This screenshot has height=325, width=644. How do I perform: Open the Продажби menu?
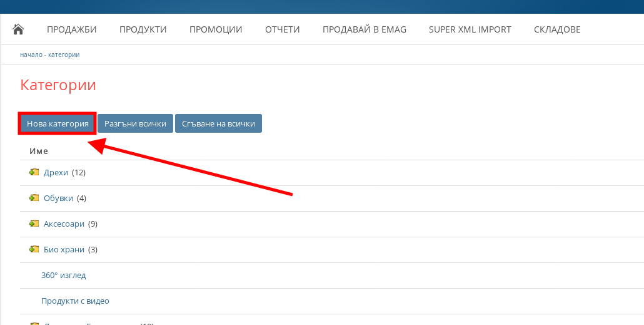[72, 29]
